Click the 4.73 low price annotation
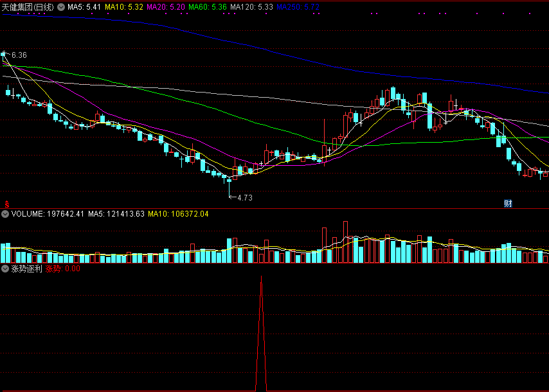 coord(245,198)
